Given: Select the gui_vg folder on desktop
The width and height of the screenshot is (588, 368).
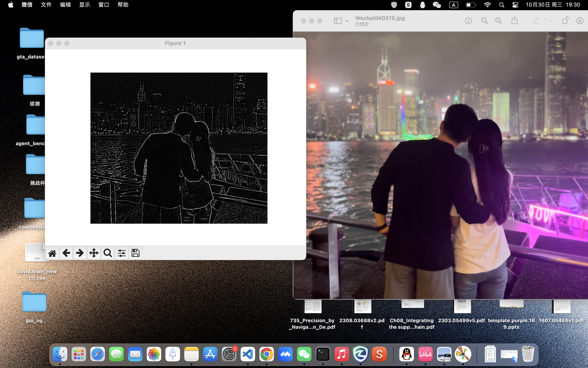Looking at the screenshot, I should (x=34, y=302).
